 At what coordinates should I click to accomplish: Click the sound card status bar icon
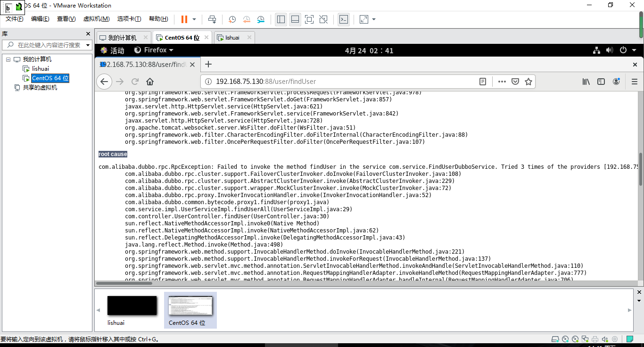click(604, 339)
